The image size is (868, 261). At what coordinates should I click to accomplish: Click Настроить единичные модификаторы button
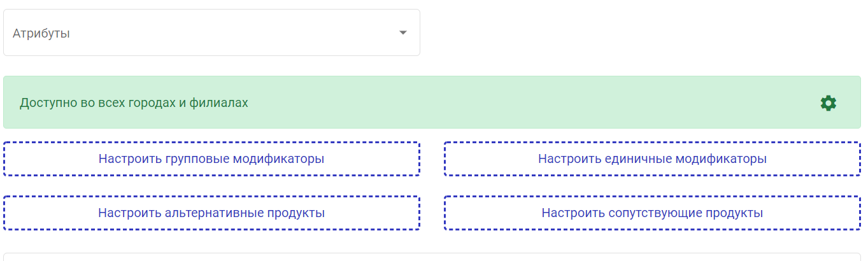coord(652,159)
